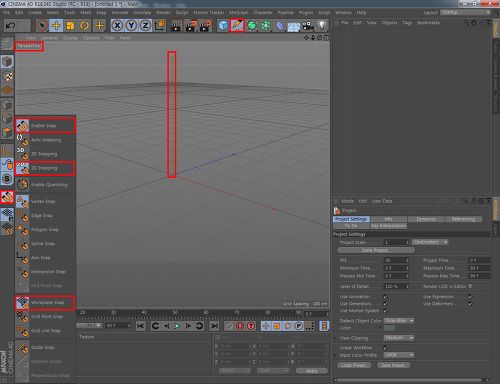Select Texture mode in left sidebar
This screenshot has width=500, height=384.
[x=7, y=76]
